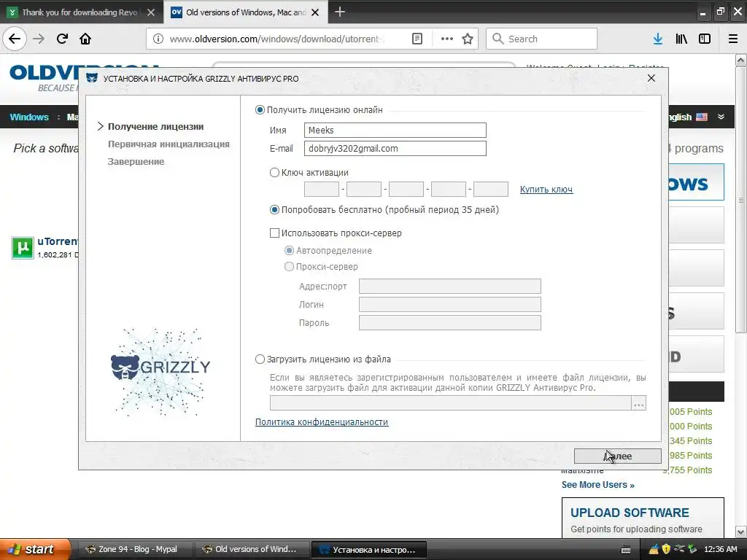747x560 pixels.
Task: Browse for license file with '...' button
Action: click(639, 403)
